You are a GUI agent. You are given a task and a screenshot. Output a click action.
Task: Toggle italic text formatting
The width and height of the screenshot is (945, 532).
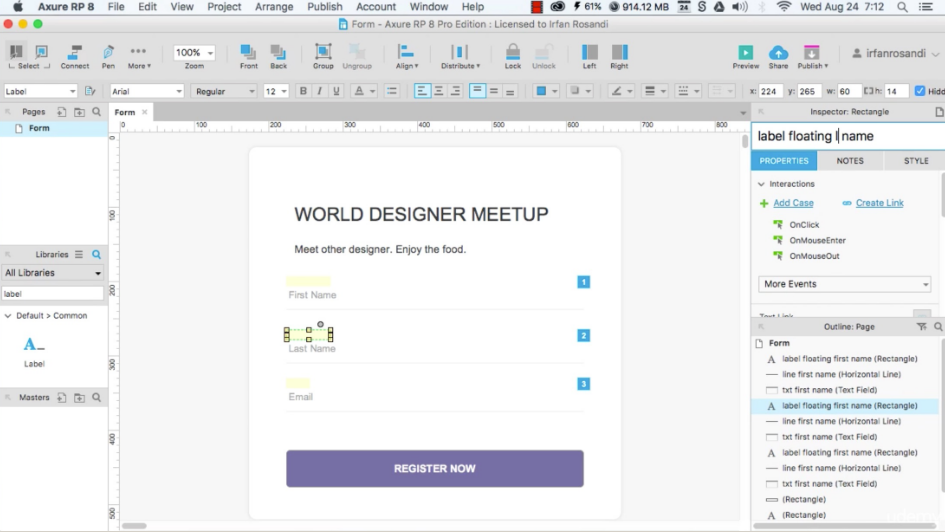319,91
